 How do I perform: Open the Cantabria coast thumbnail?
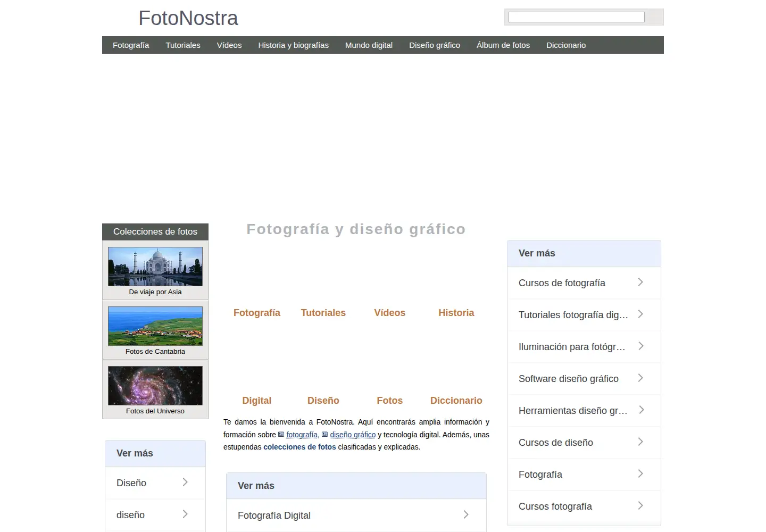(155, 326)
